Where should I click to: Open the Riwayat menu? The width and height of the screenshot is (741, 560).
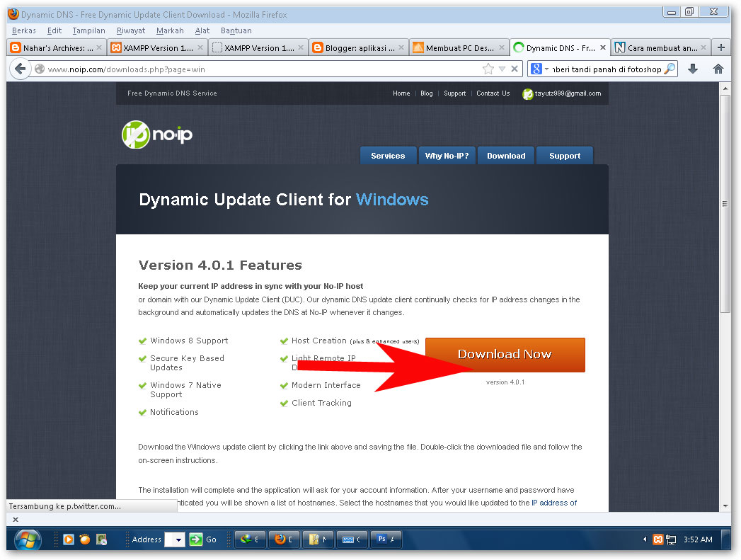click(130, 30)
